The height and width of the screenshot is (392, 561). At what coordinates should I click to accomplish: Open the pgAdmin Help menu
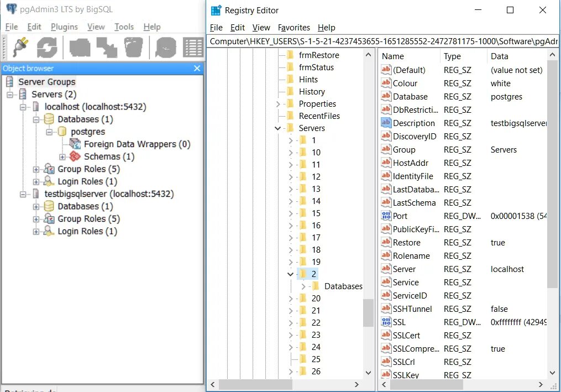point(151,27)
